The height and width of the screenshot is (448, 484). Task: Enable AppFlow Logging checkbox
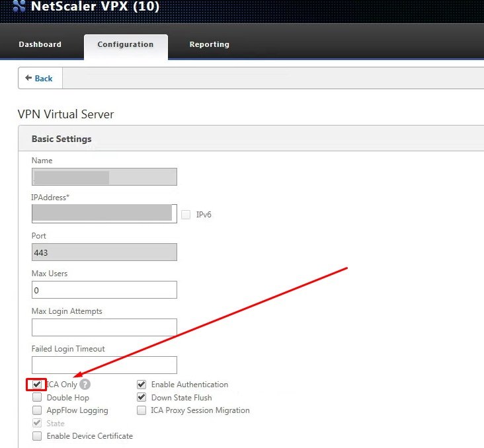37,410
